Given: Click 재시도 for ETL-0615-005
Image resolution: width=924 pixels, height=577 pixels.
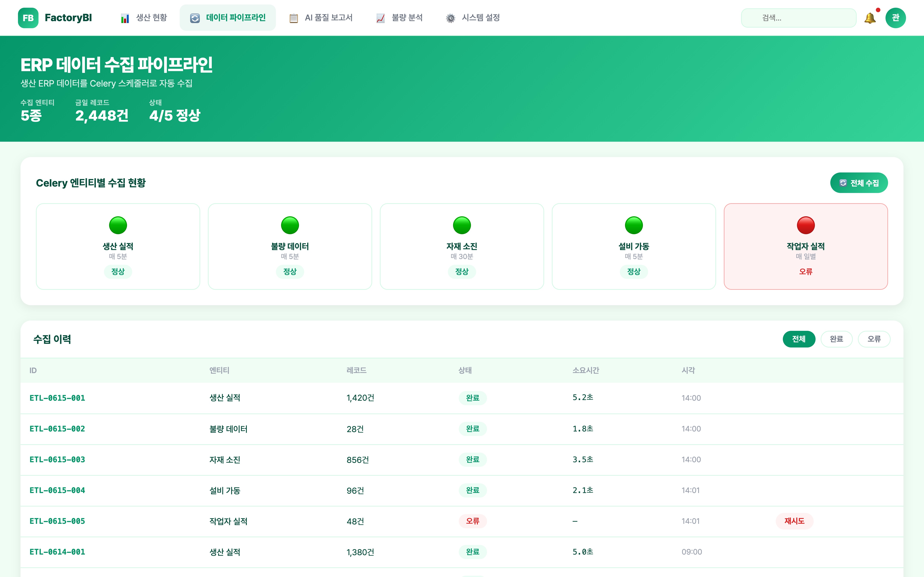Looking at the screenshot, I should tap(794, 521).
